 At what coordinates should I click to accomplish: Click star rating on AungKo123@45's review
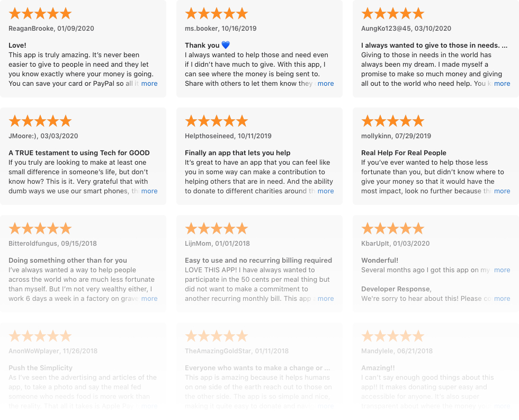[393, 14]
